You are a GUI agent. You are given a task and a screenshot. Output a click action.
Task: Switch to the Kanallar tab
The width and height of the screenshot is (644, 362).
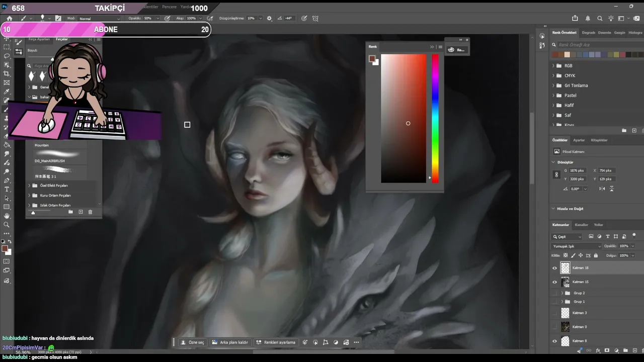click(x=581, y=225)
